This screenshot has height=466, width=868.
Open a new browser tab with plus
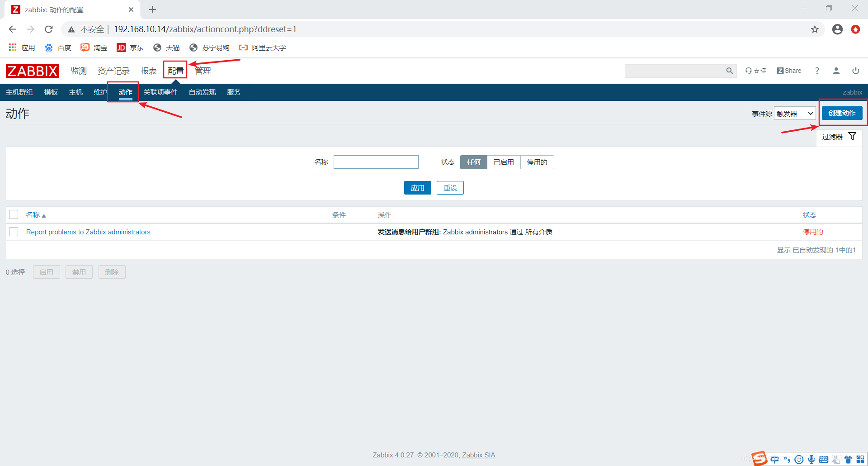(x=152, y=10)
